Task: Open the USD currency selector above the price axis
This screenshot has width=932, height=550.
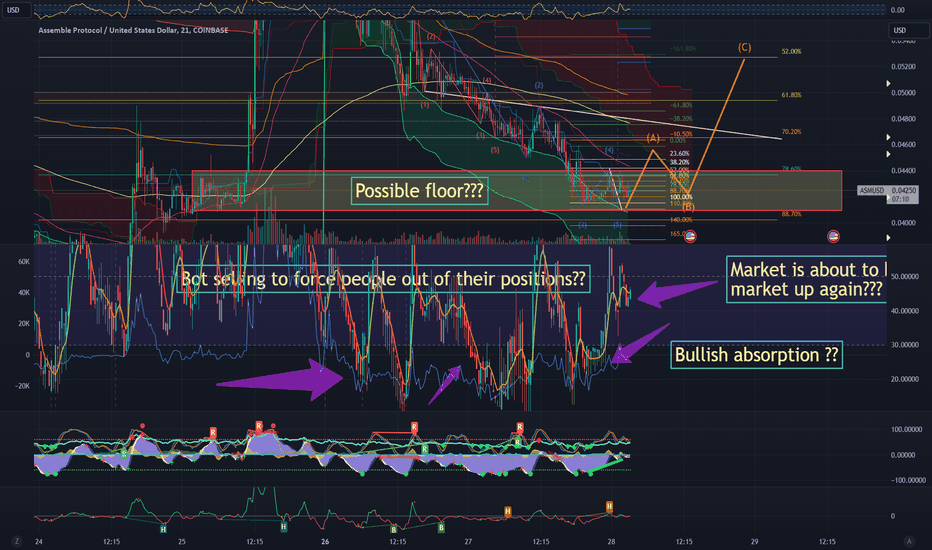Action: pyautogui.click(x=909, y=30)
